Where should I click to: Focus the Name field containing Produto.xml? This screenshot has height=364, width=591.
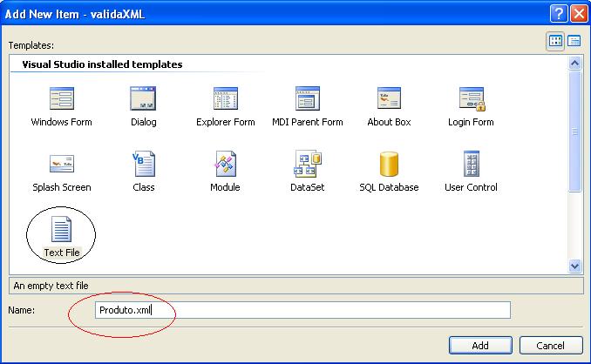tap(302, 310)
